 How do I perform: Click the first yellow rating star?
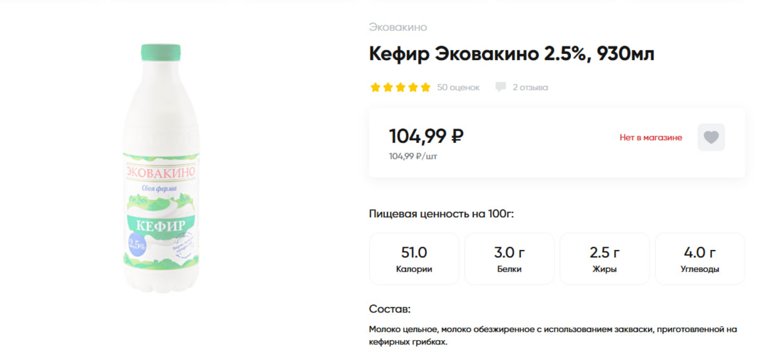tap(375, 87)
